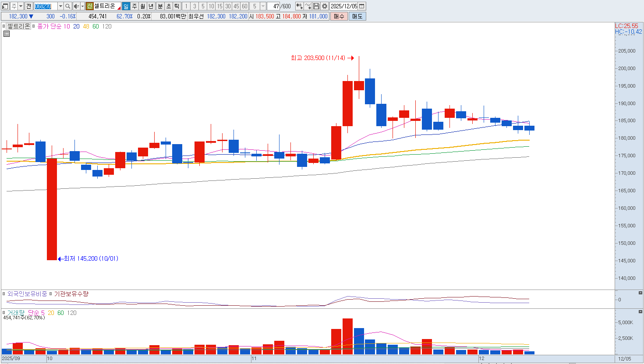This screenshot has height=364, width=644.
Task: Select the minute (분) chart tab
Action: point(160,6)
